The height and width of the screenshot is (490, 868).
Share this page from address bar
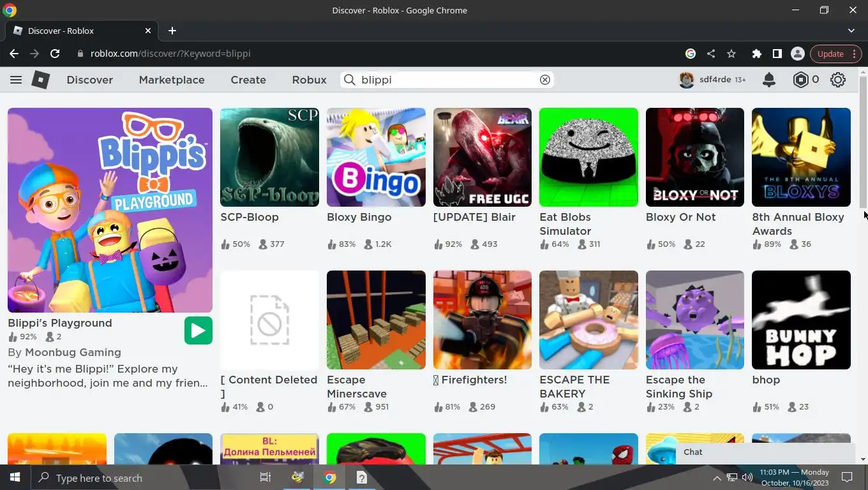pyautogui.click(x=711, y=54)
